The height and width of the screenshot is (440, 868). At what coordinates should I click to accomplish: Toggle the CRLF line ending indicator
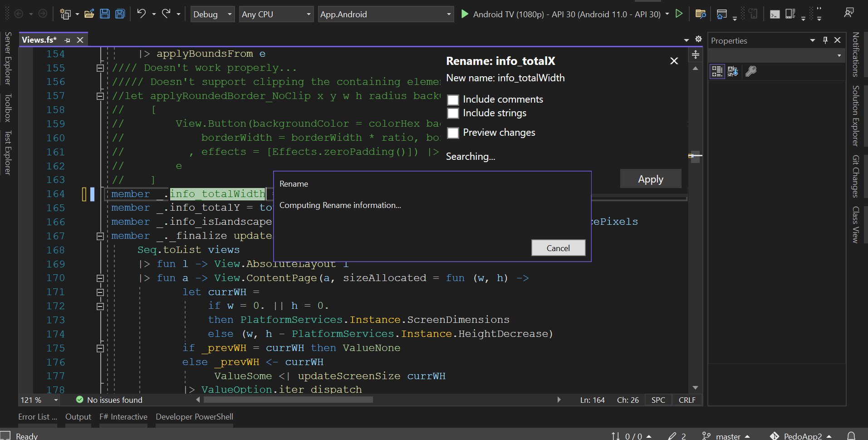(x=687, y=400)
